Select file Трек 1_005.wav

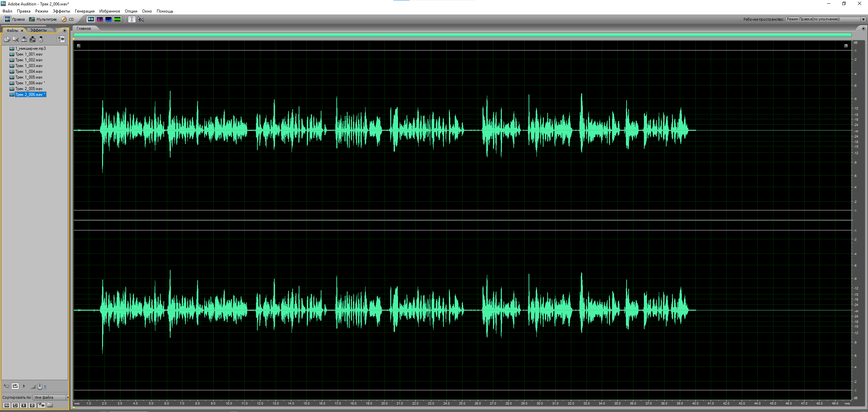pos(29,77)
